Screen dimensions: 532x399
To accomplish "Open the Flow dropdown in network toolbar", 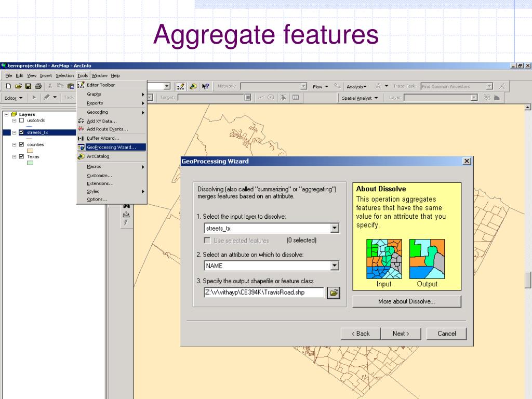I will 320,87.
